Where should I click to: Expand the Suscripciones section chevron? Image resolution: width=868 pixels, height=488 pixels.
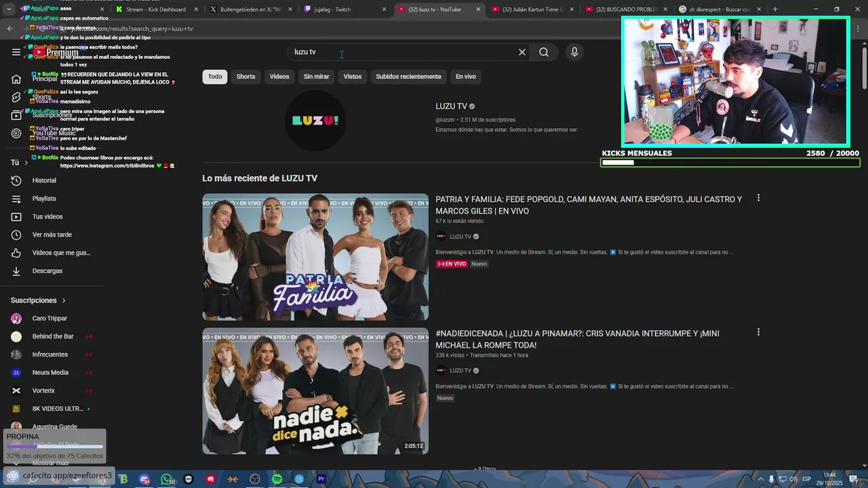click(x=64, y=300)
